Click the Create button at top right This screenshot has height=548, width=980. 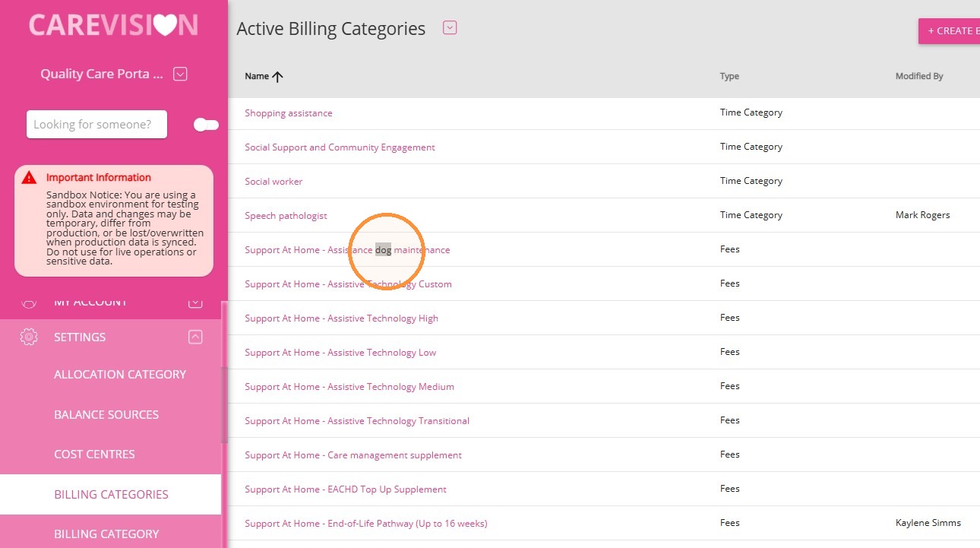pos(949,31)
